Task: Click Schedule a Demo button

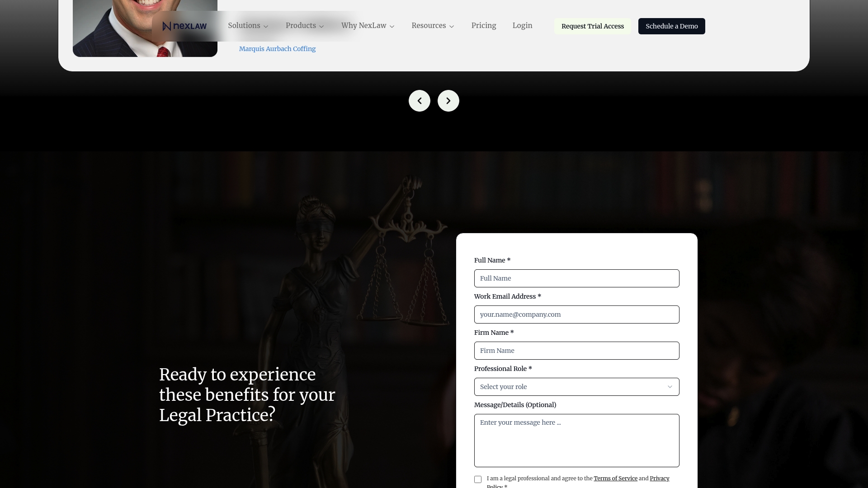Action: [x=672, y=26]
